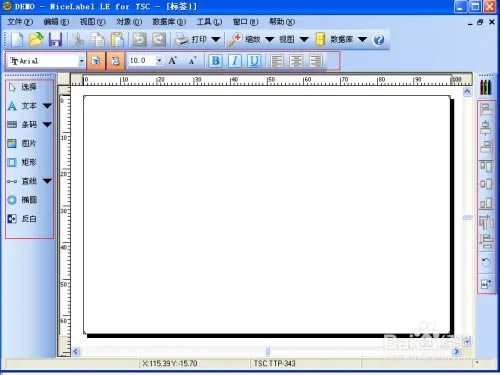
Task: Click the 选择 select tool button
Action: tap(22, 87)
